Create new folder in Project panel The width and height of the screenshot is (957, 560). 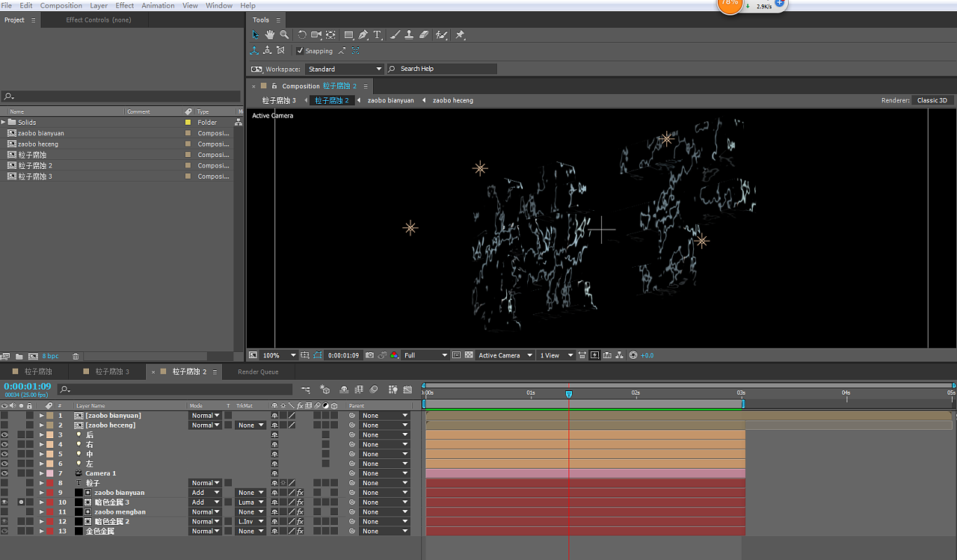[x=19, y=357]
